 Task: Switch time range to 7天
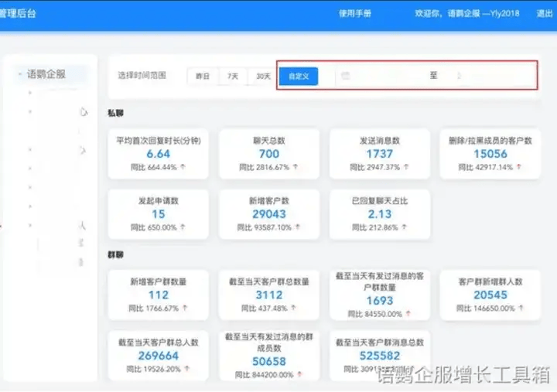coord(232,76)
